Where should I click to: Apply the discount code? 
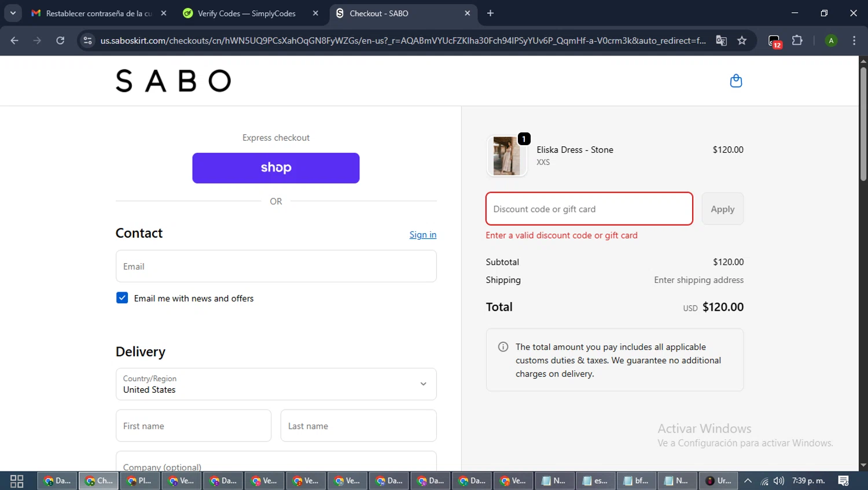click(723, 209)
